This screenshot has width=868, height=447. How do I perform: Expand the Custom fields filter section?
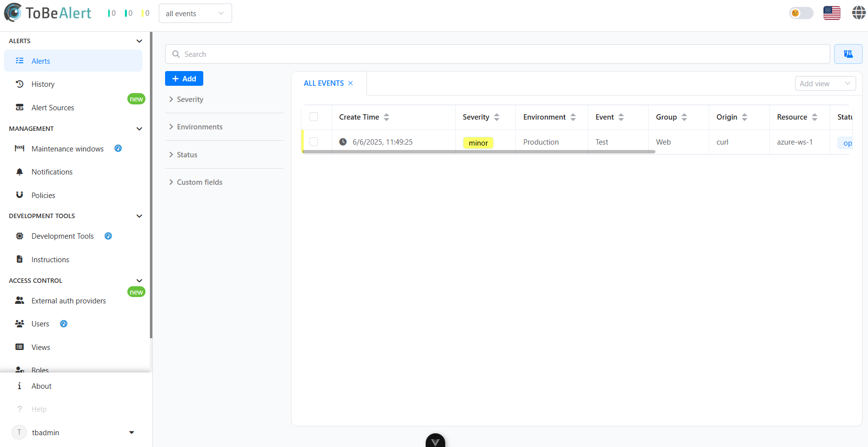pyautogui.click(x=224, y=182)
